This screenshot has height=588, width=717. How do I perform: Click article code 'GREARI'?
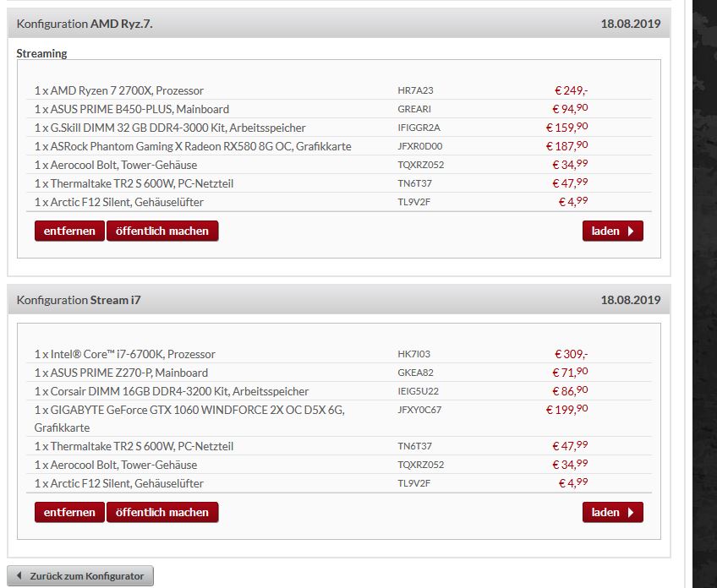click(x=414, y=109)
